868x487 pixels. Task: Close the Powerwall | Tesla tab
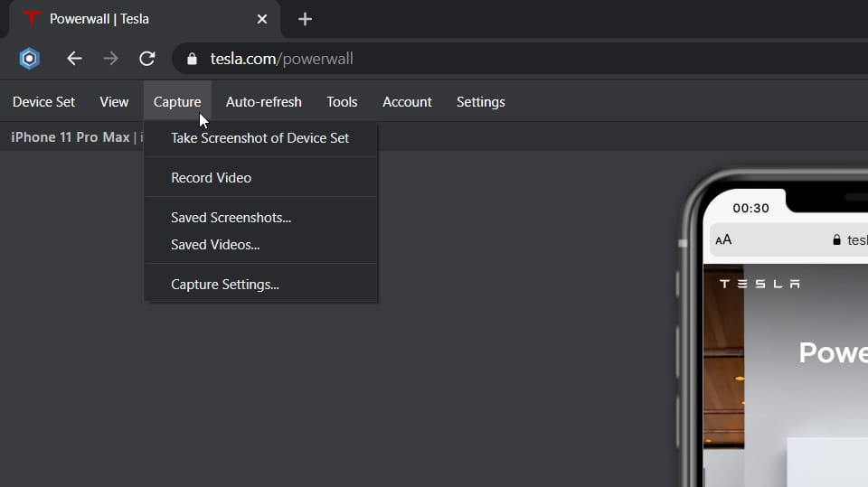[x=262, y=19]
